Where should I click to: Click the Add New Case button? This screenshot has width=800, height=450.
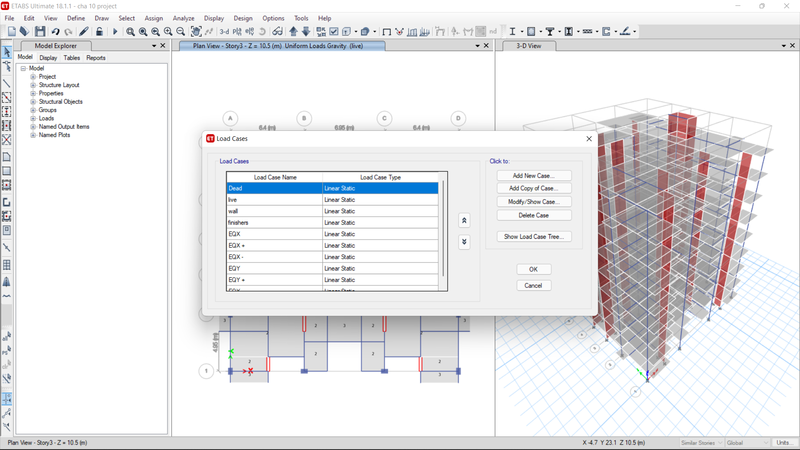[x=534, y=176]
